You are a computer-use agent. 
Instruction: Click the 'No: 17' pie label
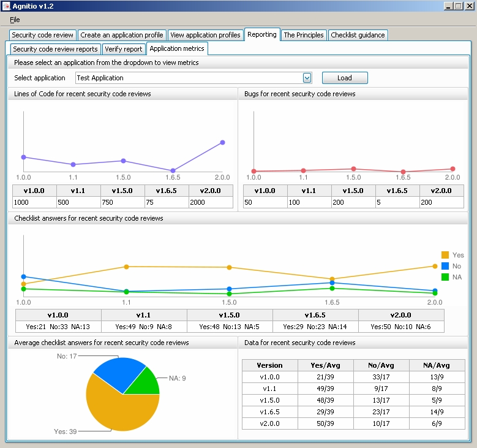[67, 356]
